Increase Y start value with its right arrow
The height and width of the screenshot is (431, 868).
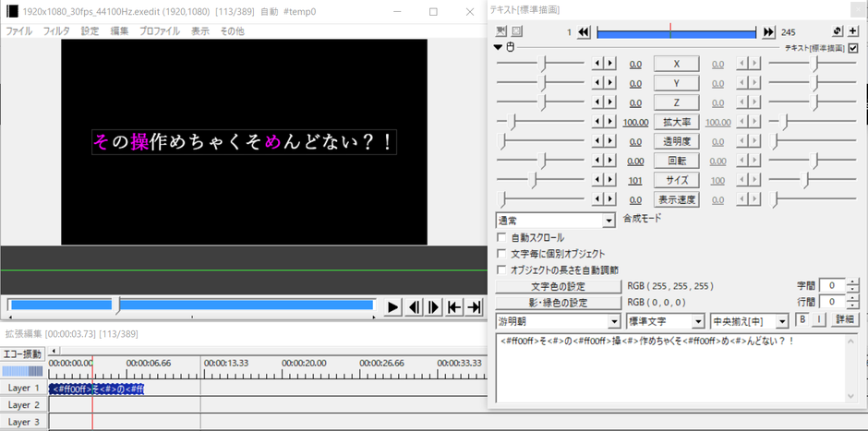click(610, 83)
